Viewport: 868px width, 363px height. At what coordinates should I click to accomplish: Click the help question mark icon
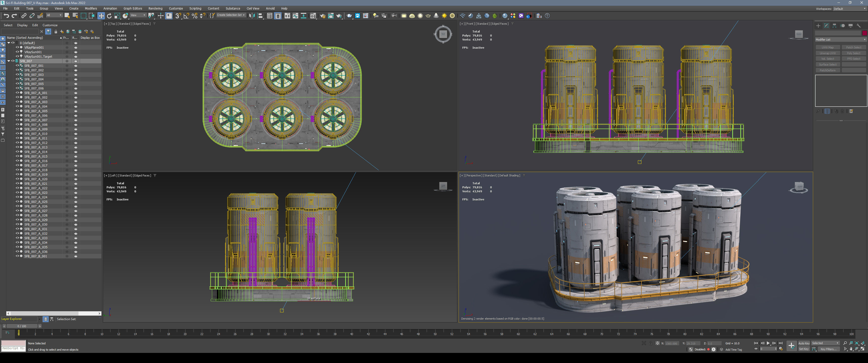(547, 15)
